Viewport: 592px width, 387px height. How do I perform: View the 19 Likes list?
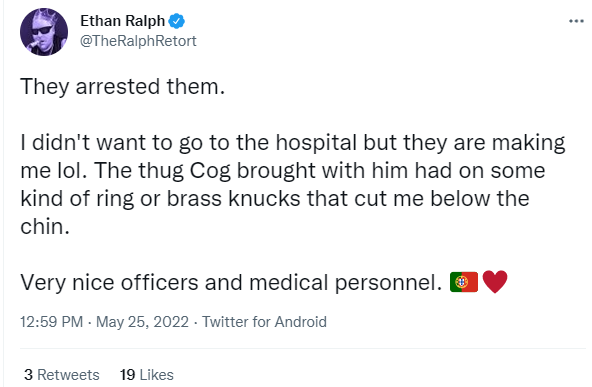tap(147, 375)
